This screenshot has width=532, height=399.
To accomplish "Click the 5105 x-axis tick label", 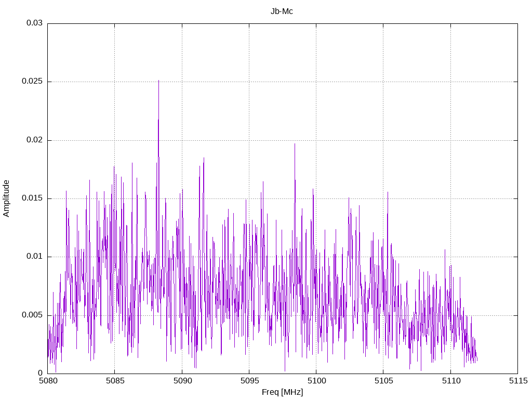I will point(384,381).
